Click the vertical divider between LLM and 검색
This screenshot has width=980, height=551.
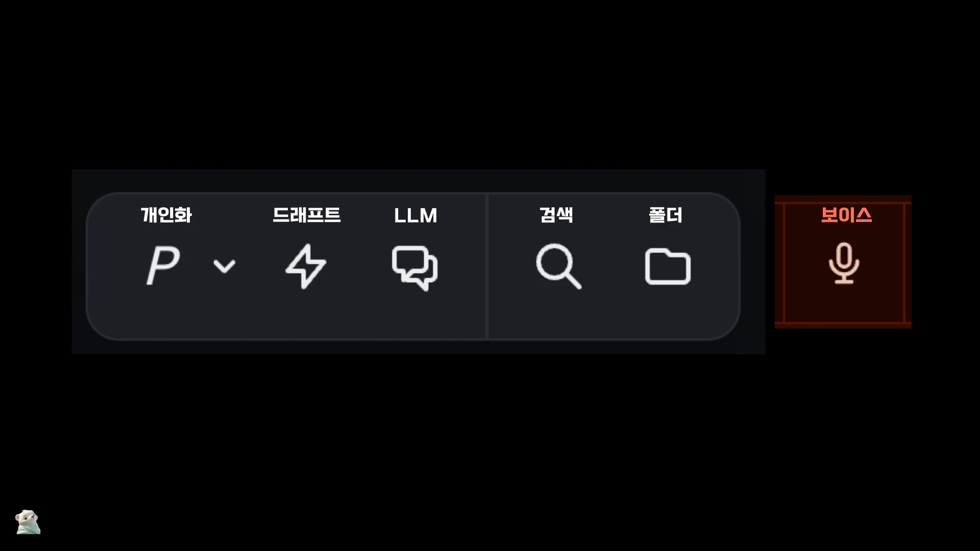pos(487,266)
